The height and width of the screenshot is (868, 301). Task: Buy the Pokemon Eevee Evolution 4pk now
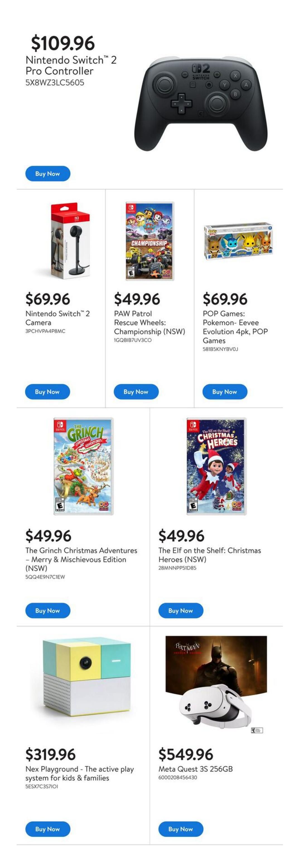coord(225,392)
